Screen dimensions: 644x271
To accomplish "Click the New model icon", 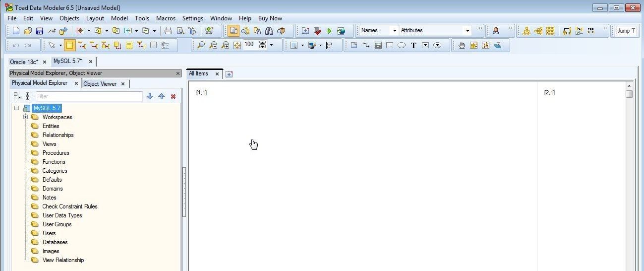I will 16,31.
